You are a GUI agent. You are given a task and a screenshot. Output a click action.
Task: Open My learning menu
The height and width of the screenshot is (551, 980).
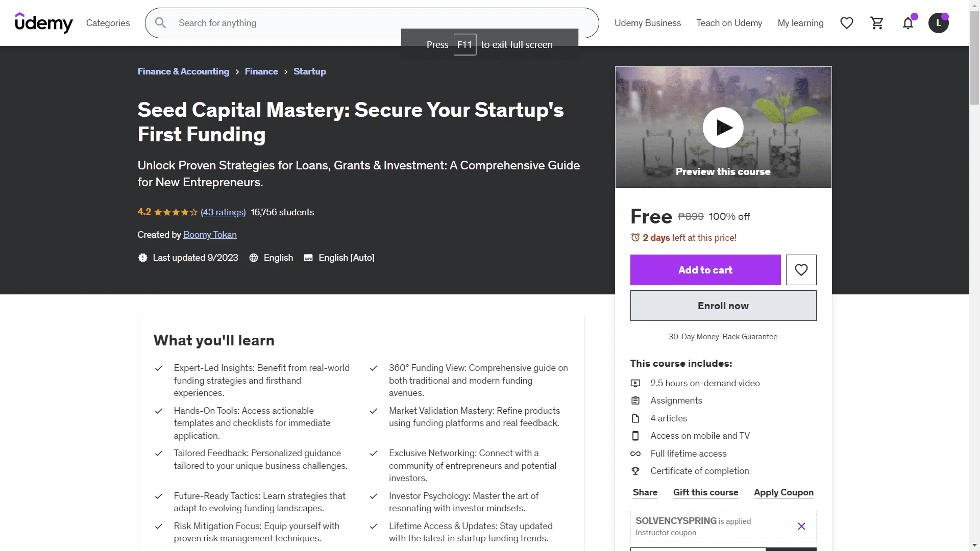(800, 23)
